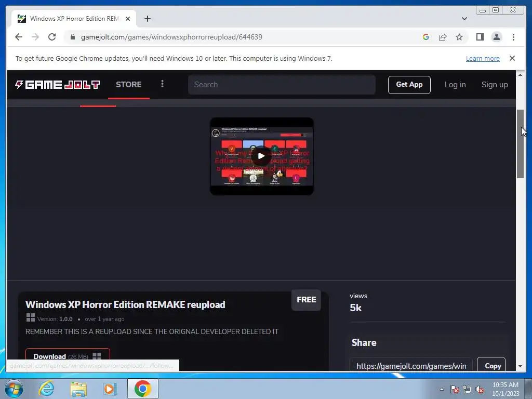
Task: Download the 26 MB game build
Action: [68, 356]
